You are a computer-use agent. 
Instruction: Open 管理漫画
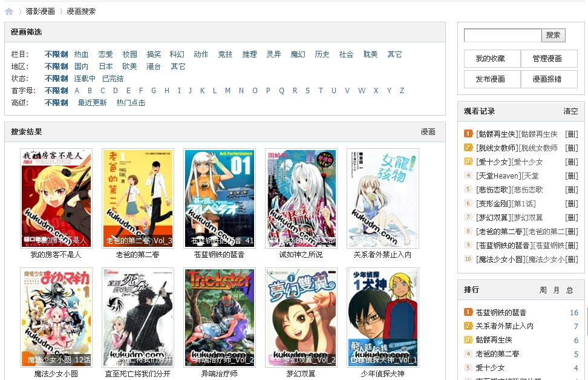(549, 59)
